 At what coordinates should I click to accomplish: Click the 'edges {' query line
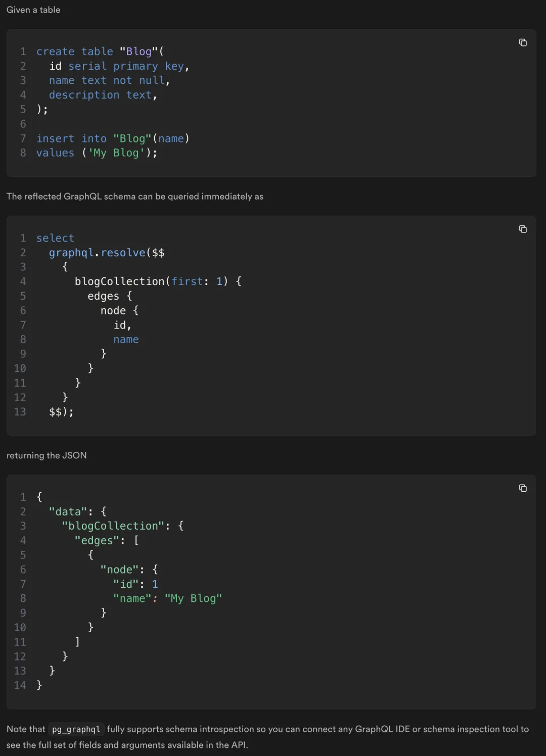(110, 296)
